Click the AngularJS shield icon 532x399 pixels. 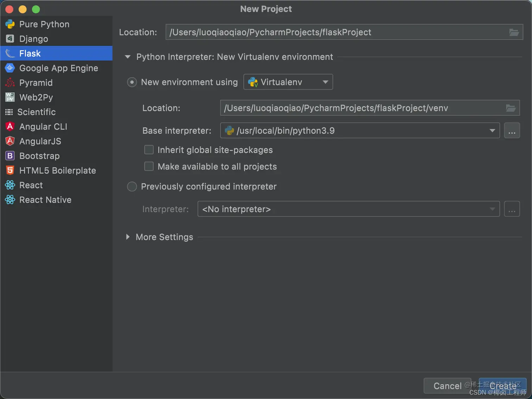point(10,141)
